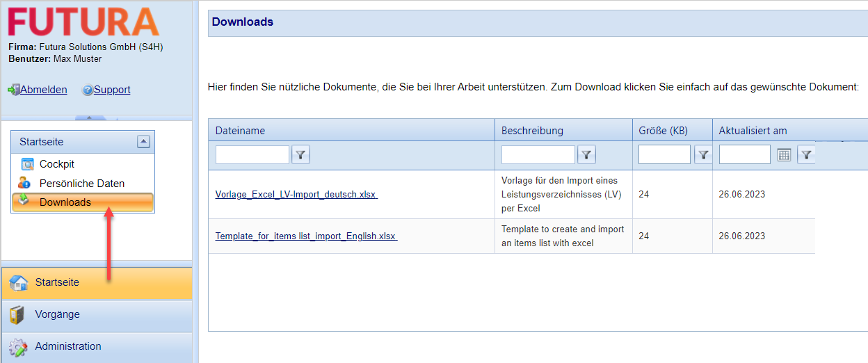Click the Cockpit icon in Startseite panel
868x363 pixels.
pyautogui.click(x=27, y=165)
